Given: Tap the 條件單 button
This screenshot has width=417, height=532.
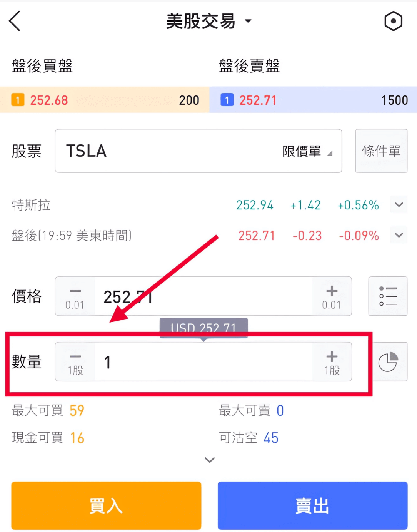Looking at the screenshot, I should pyautogui.click(x=381, y=151).
